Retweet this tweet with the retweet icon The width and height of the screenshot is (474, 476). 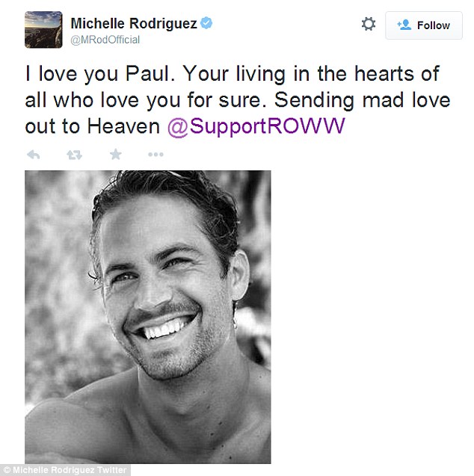(74, 155)
